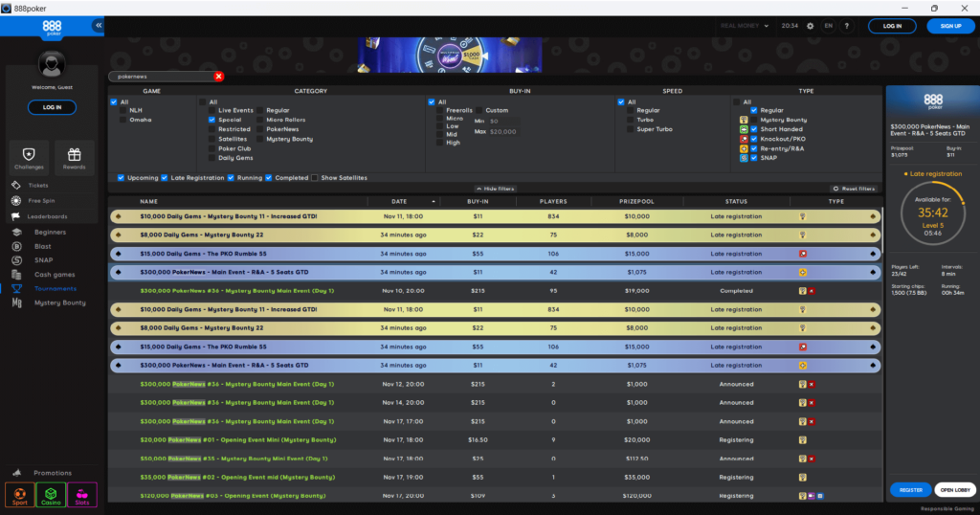The image size is (980, 515).
Task: Click the Sign Up button
Action: 950,26
